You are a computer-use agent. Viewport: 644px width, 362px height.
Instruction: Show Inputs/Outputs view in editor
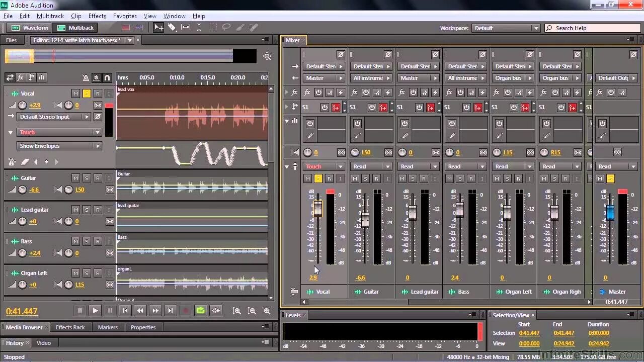[x=10, y=77]
